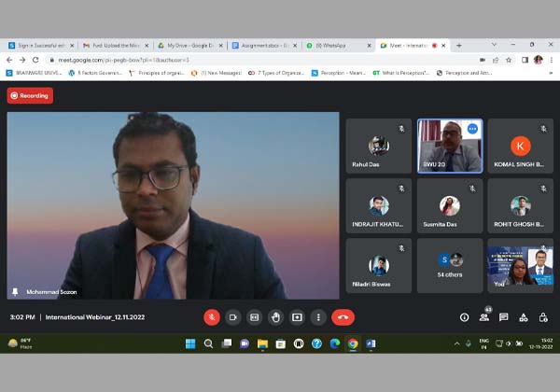Click the Windows Start button on taskbar

coord(190,343)
